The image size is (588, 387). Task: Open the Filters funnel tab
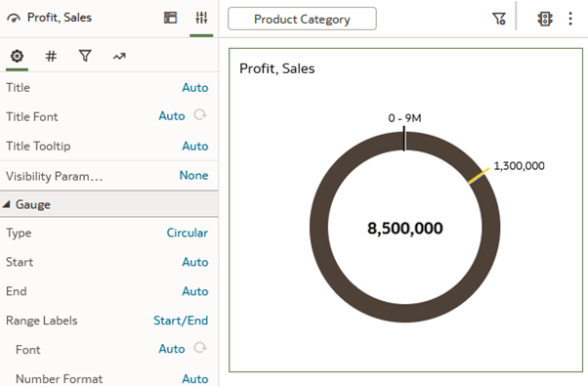coord(85,57)
